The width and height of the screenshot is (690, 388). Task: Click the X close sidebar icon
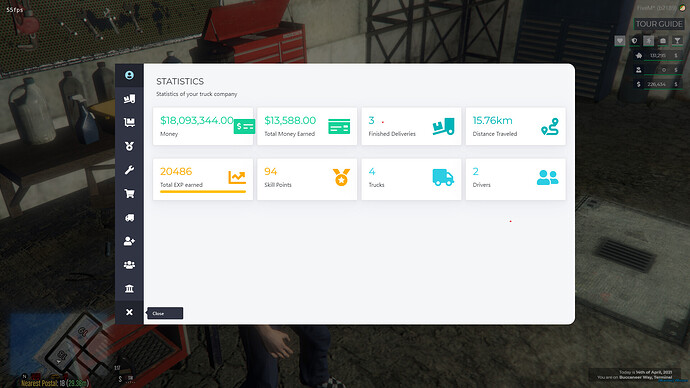[129, 312]
